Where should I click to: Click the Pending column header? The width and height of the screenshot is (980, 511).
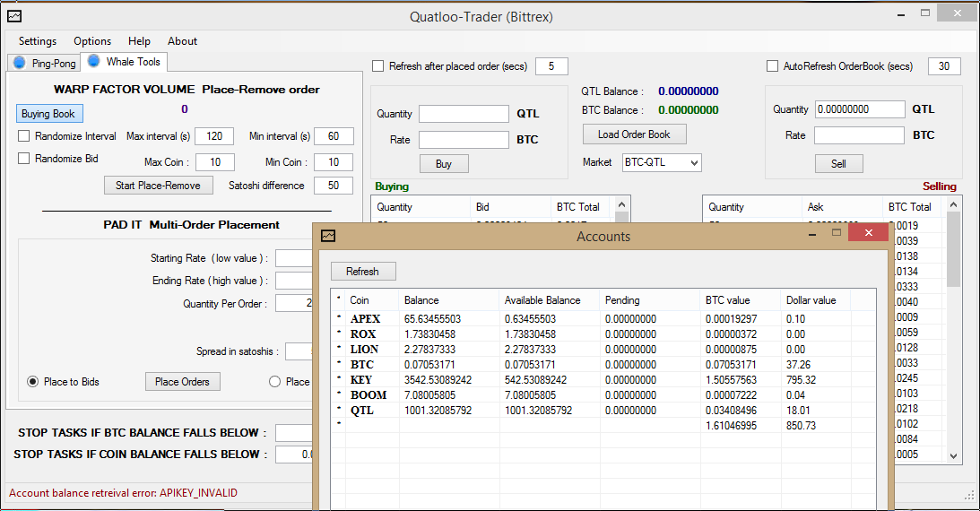click(650, 299)
